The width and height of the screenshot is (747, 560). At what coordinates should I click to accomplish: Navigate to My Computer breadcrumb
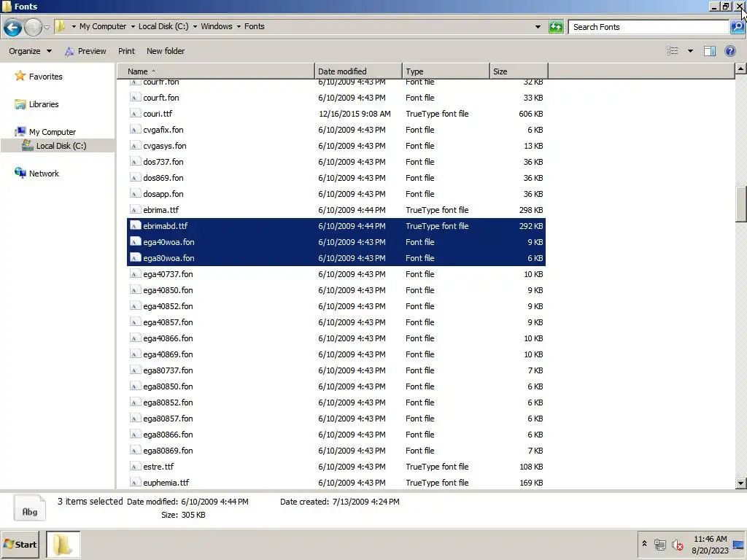pyautogui.click(x=103, y=27)
